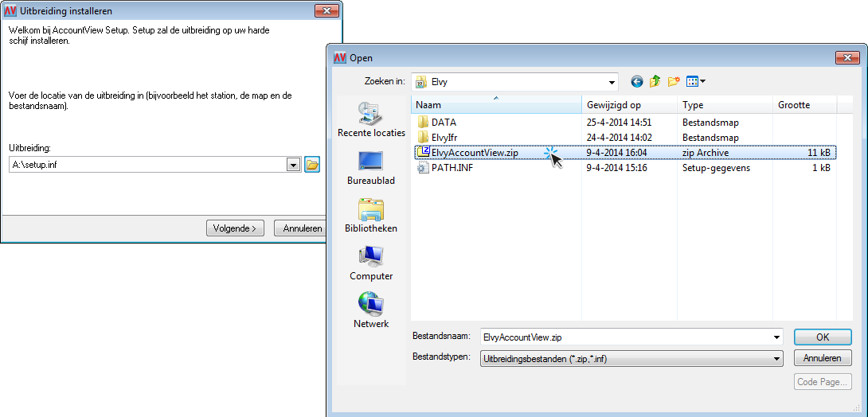
Task: Open Netwerk in the places bar
Action: click(x=371, y=310)
